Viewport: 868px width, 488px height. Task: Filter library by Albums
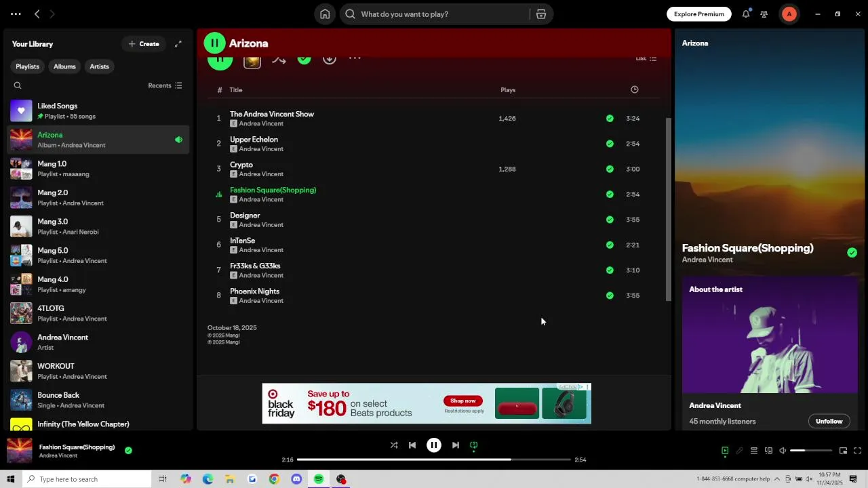(64, 66)
